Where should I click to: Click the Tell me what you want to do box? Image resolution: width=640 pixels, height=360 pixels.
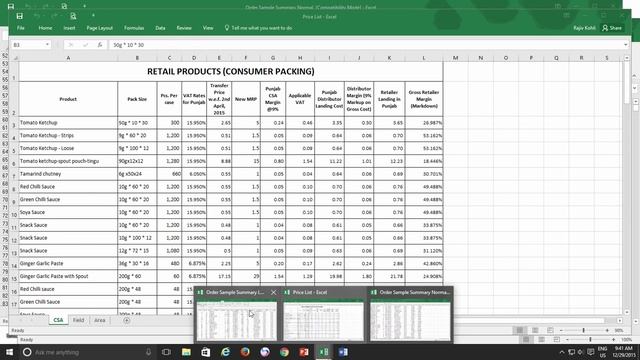click(x=258, y=28)
